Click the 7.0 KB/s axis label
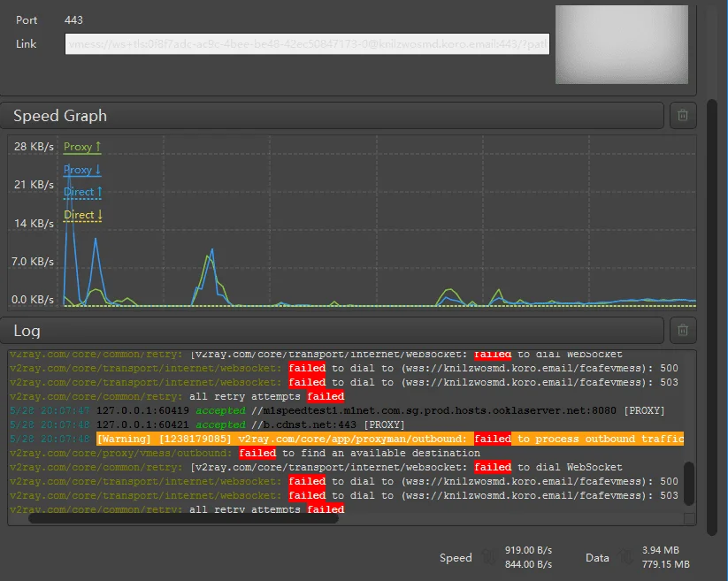The image size is (728, 581). coord(33,261)
